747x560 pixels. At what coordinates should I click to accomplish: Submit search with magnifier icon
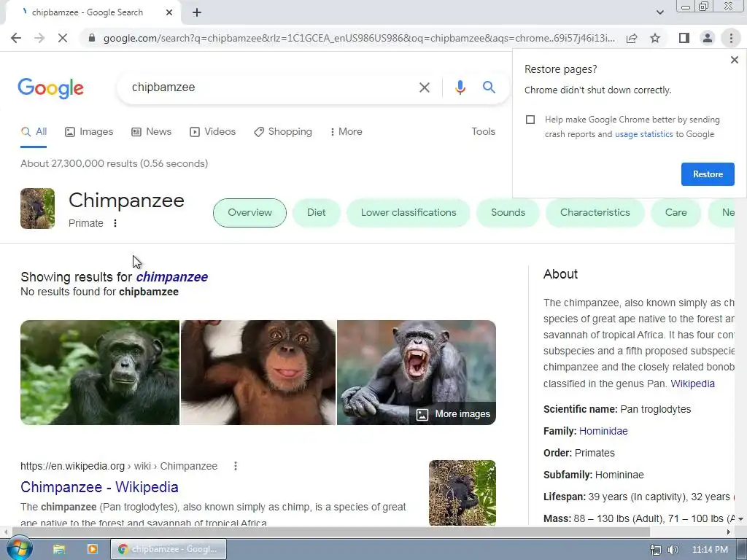pyautogui.click(x=489, y=87)
